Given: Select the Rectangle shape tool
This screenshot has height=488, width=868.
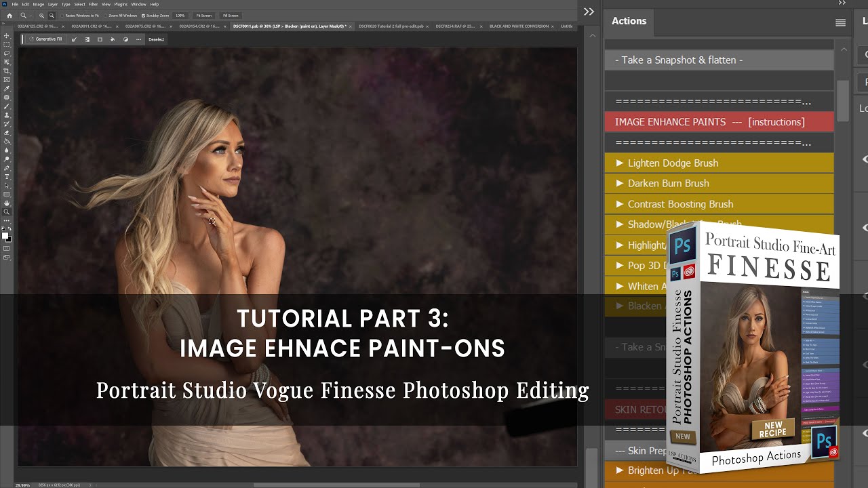Looking at the screenshot, I should 7,193.
